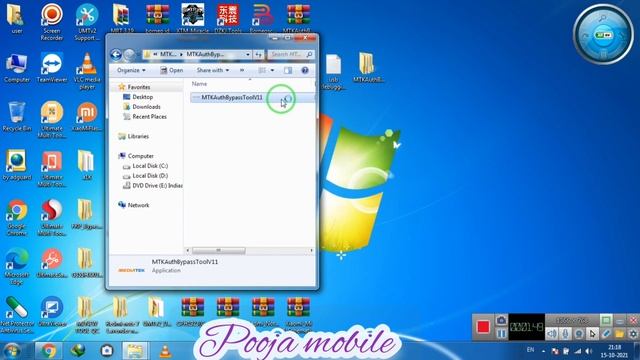640x360 pixels.
Task: Open recorder settings gear
Action: 633,334
